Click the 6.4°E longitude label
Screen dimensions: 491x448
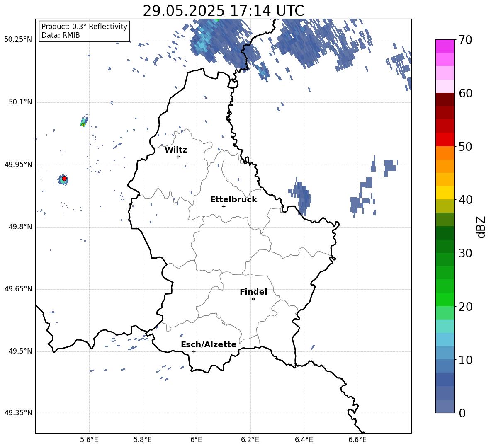tap(304, 440)
